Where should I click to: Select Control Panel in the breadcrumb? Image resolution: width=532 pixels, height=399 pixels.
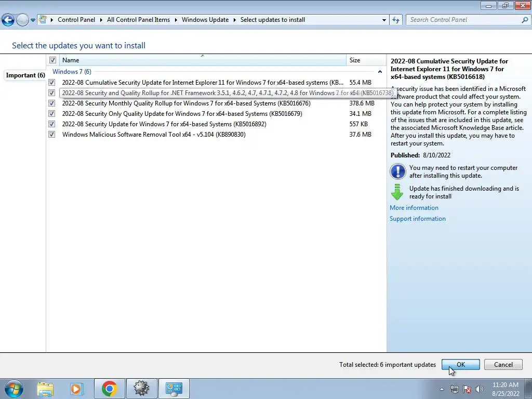pyautogui.click(x=76, y=20)
